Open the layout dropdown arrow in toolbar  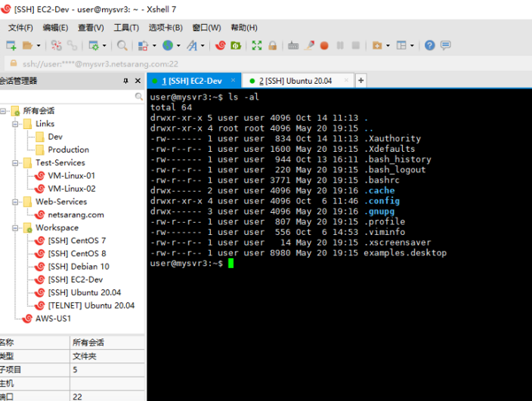point(412,45)
